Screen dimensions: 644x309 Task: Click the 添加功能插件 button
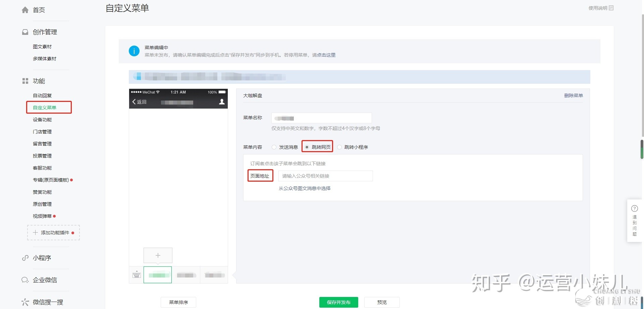coord(53,233)
